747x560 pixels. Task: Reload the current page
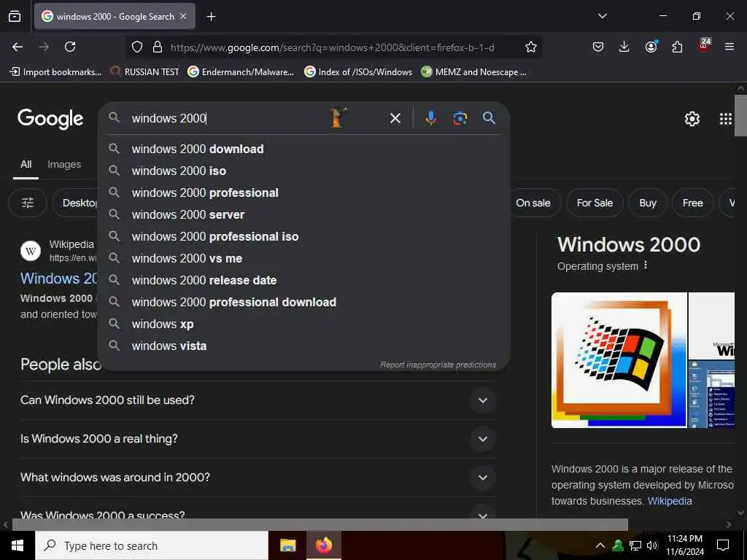coord(70,47)
